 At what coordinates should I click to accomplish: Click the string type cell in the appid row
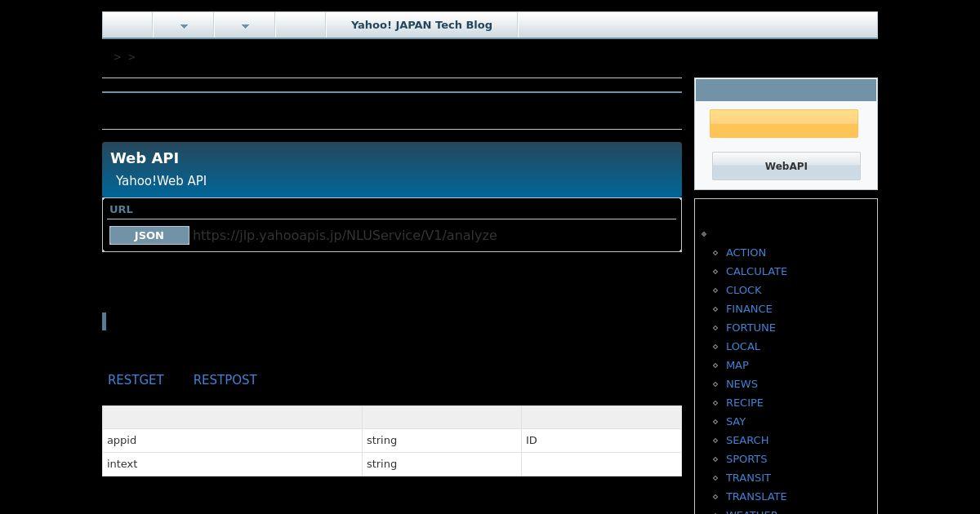pos(442,441)
